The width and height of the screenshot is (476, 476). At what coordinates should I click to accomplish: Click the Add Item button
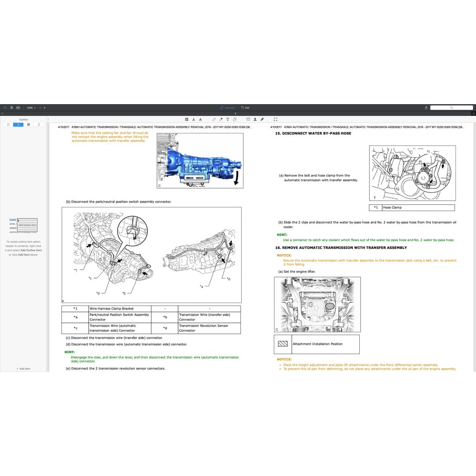23,368
